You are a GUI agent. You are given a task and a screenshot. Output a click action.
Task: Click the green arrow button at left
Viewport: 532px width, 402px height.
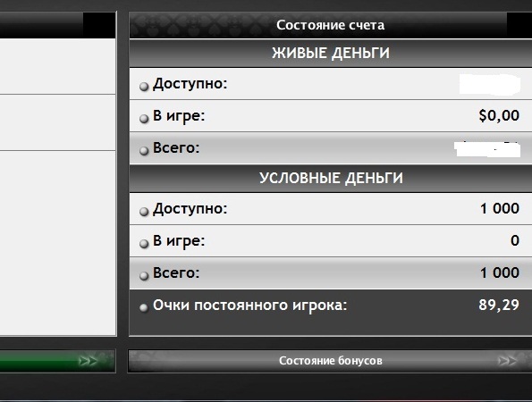(58, 361)
